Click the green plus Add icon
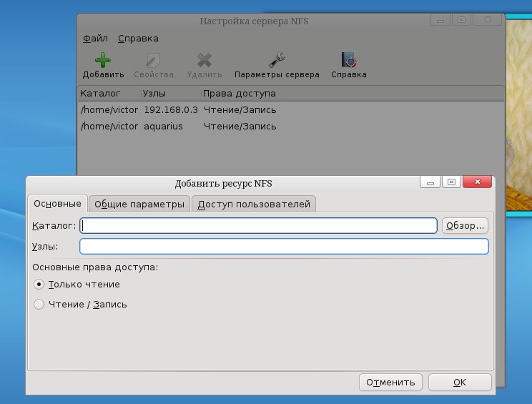The height and width of the screenshot is (404, 532). tap(103, 60)
